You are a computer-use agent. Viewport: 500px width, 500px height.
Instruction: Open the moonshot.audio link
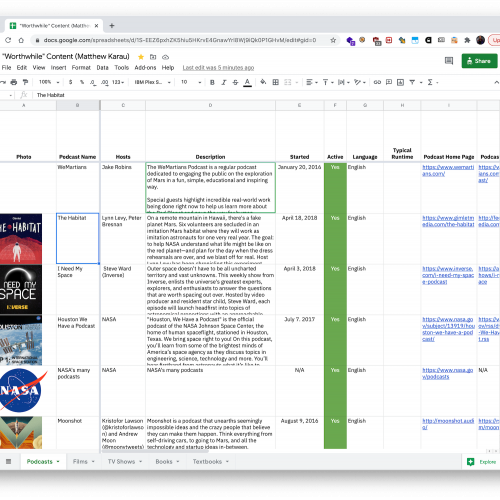(448, 424)
